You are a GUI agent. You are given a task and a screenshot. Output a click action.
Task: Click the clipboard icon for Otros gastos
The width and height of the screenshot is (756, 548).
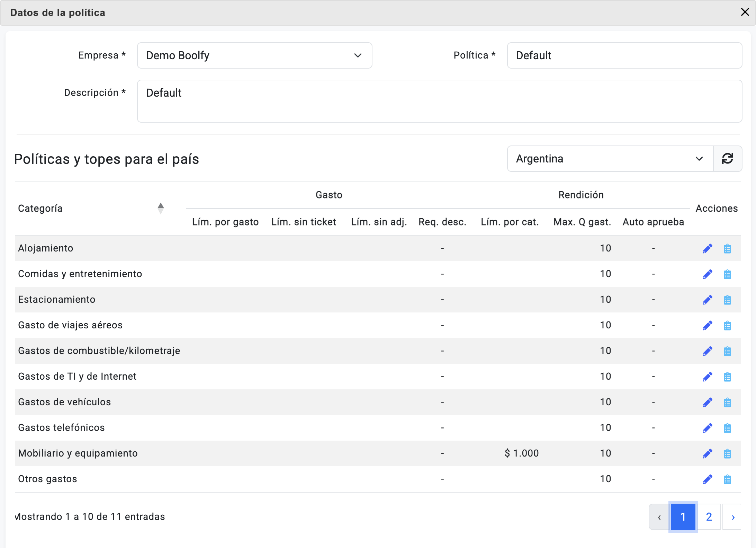pyautogui.click(x=727, y=479)
